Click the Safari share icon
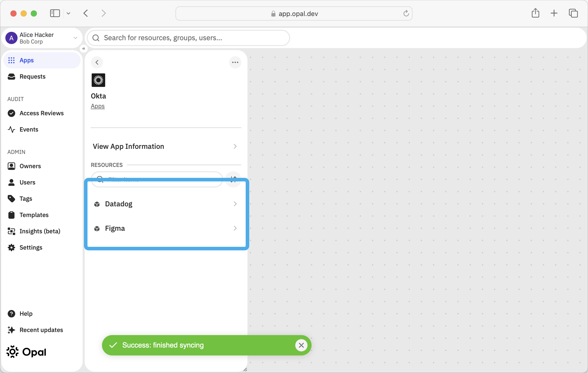Viewport: 588px width, 373px height. [x=535, y=13]
